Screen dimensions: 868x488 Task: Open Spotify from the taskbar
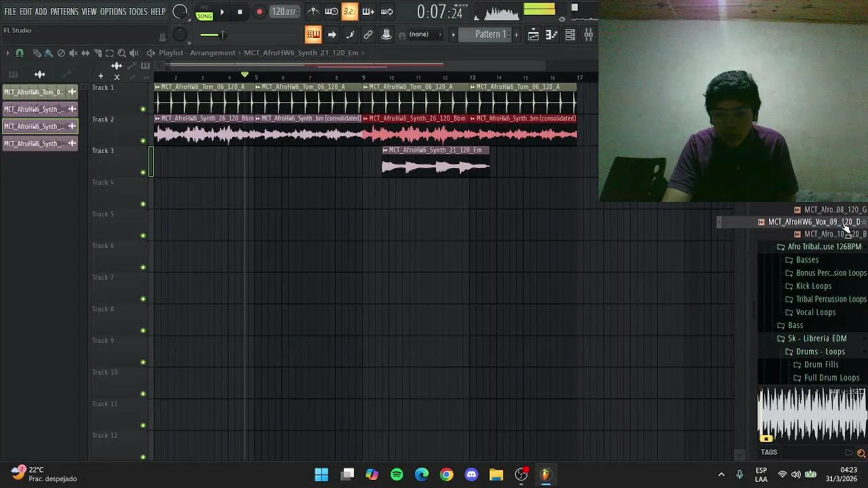click(x=397, y=474)
